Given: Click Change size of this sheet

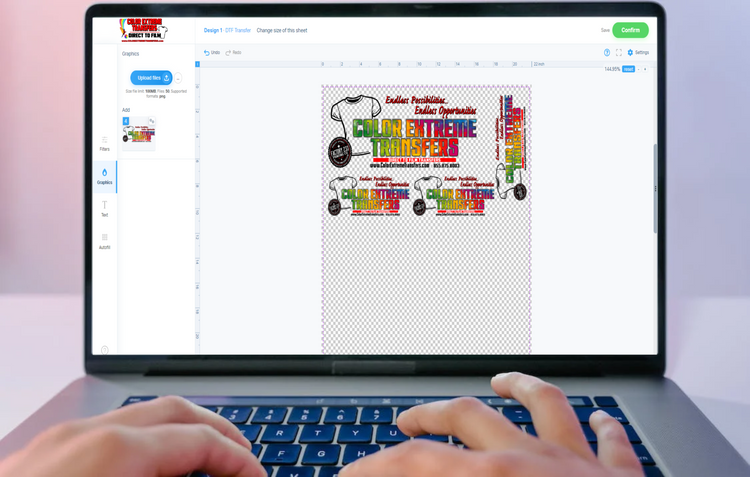Looking at the screenshot, I should tap(282, 31).
